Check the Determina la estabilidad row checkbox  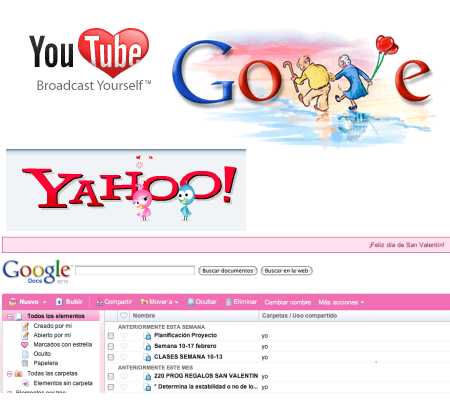point(111,387)
